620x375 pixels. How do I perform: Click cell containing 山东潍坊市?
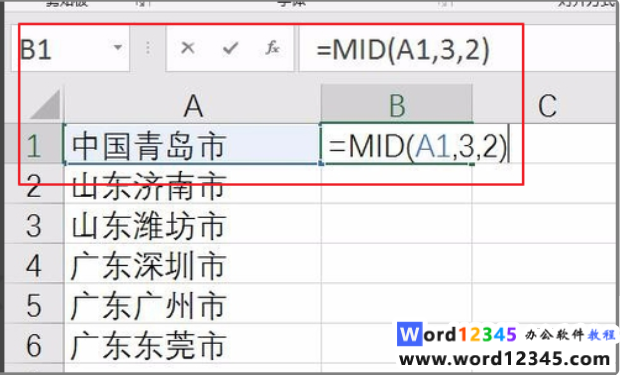click(193, 224)
